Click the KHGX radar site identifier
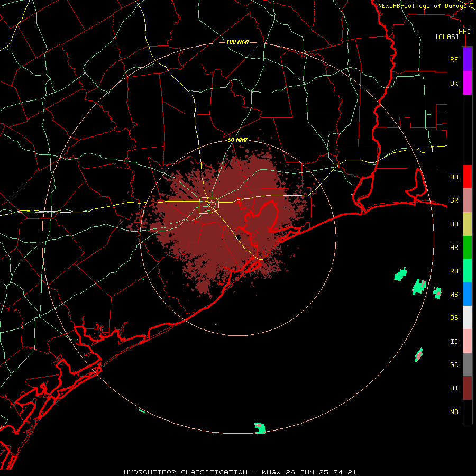 271,472
